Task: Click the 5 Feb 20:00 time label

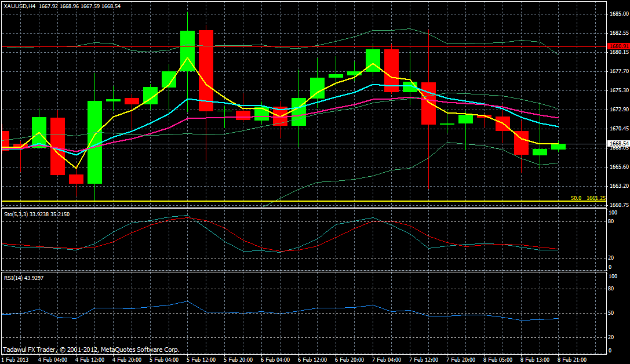Action: point(238,359)
